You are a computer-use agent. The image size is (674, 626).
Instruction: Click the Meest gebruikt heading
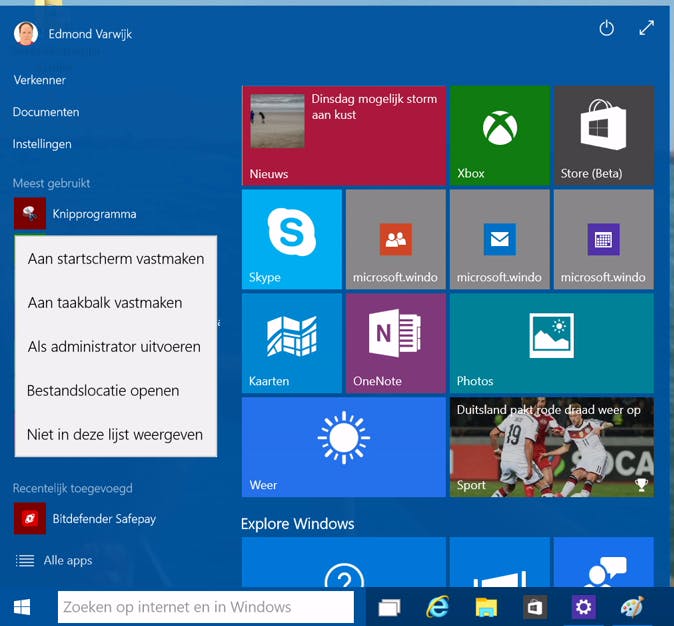point(52,184)
